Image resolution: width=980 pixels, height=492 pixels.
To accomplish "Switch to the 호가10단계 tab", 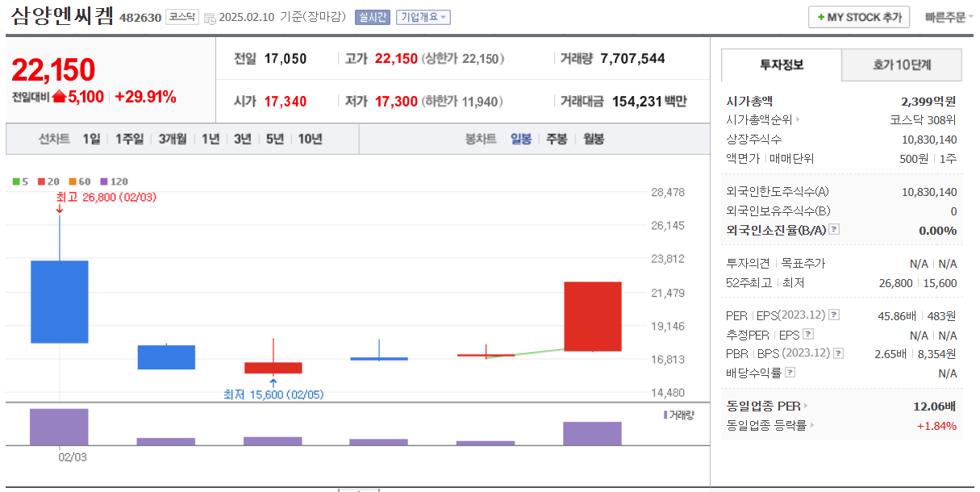I will (x=902, y=65).
